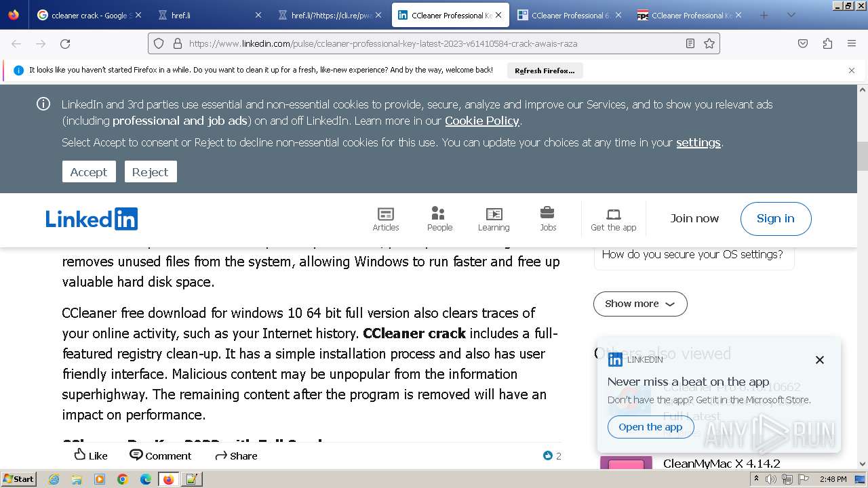The width and height of the screenshot is (868, 488).
Task: Open the CleanMyMac X 4.14.2 article link
Action: pos(722,464)
